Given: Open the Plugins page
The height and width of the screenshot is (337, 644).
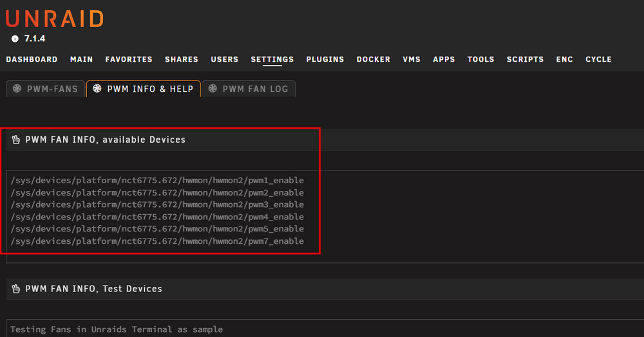Looking at the screenshot, I should point(325,59).
